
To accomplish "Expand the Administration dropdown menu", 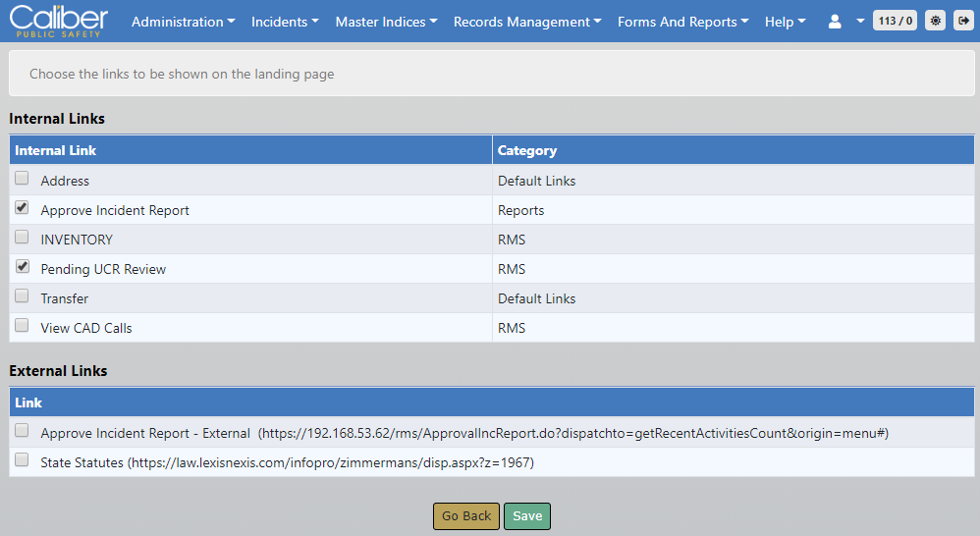I will coord(183,22).
